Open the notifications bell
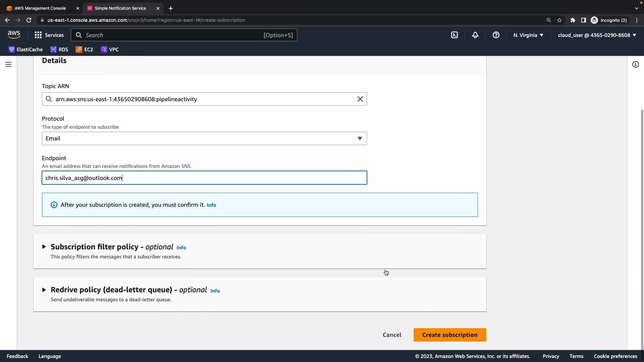This screenshot has width=644, height=362. tap(475, 35)
